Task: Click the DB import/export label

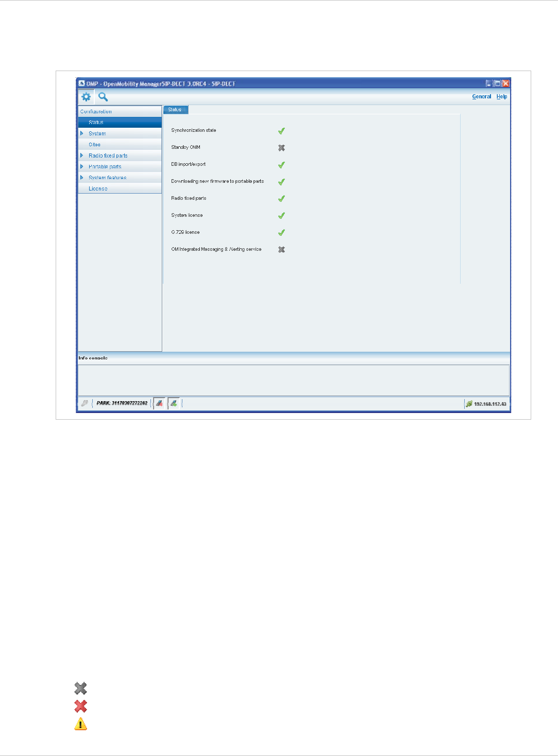Action: [x=188, y=164]
